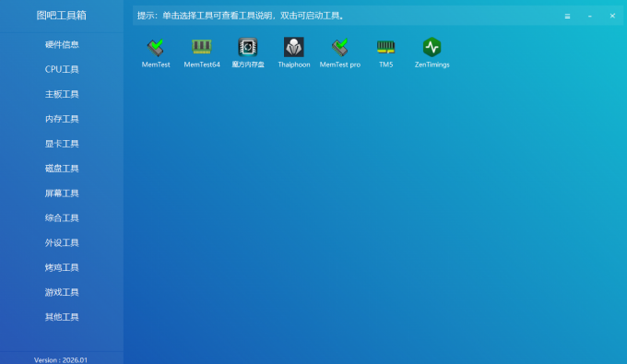This screenshot has height=364, width=627.
Task: Select the MemTest pro tool icon
Action: point(340,48)
